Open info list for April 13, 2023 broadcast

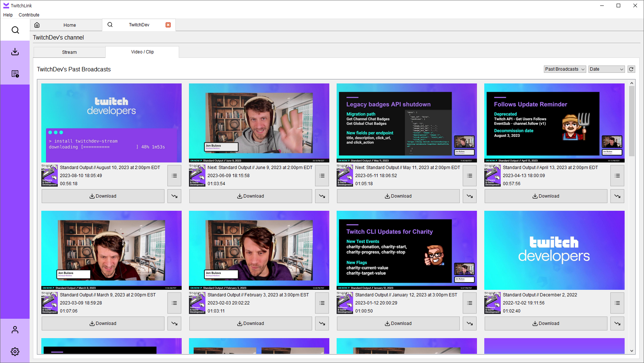point(617,176)
